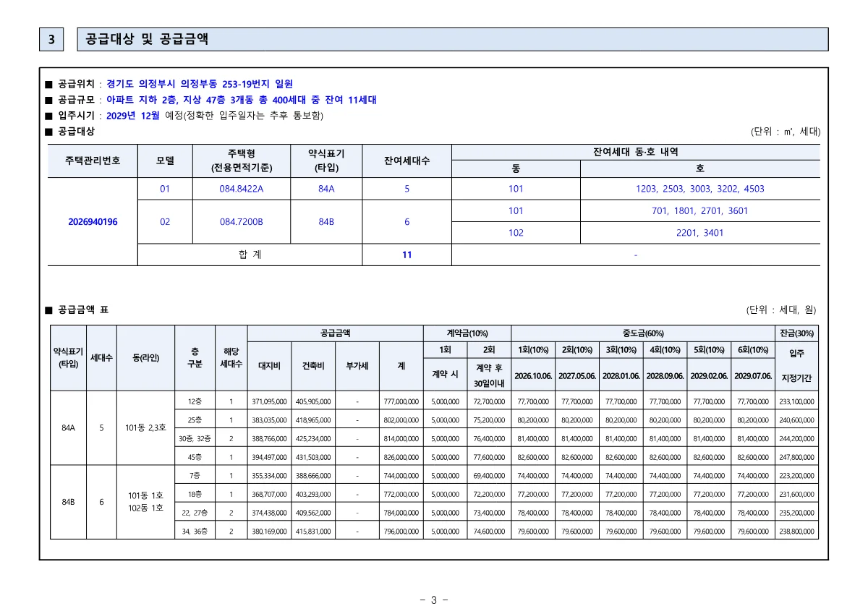The image size is (868, 614).
Task: Click total price 802,000,000
Action: tap(401, 419)
